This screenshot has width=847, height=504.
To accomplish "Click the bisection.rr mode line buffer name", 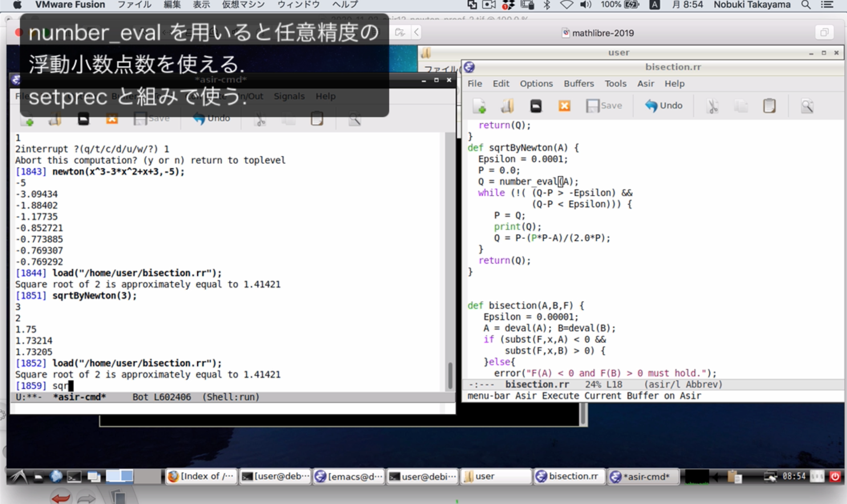I will coord(537,385).
